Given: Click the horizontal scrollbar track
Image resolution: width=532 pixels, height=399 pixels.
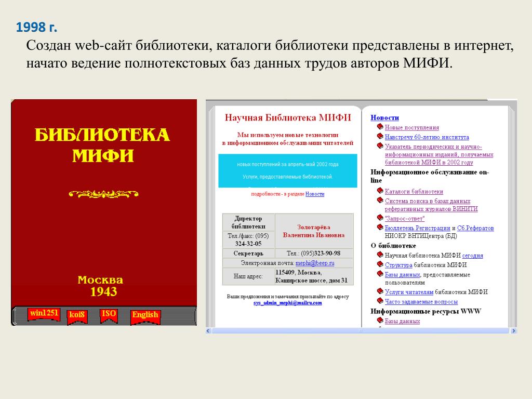Looking at the screenshot, I should pyautogui.click(x=361, y=330).
